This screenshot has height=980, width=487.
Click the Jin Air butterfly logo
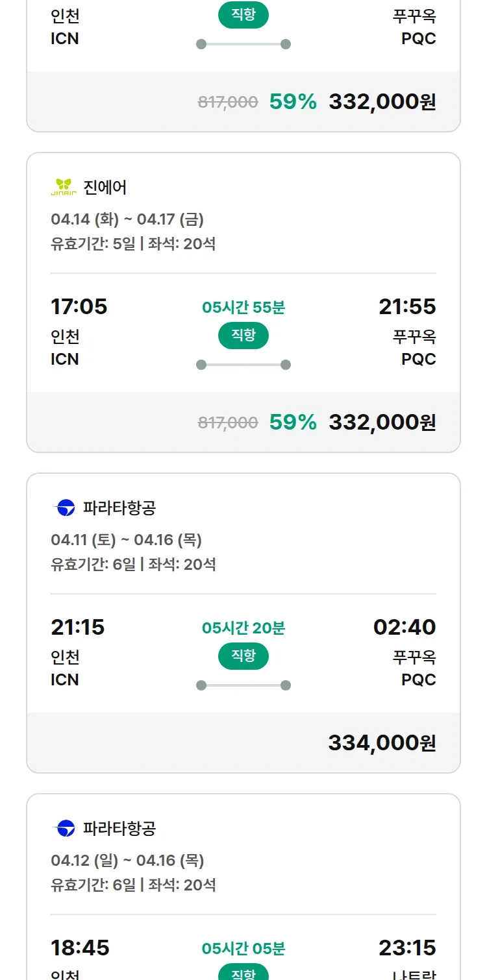click(64, 187)
